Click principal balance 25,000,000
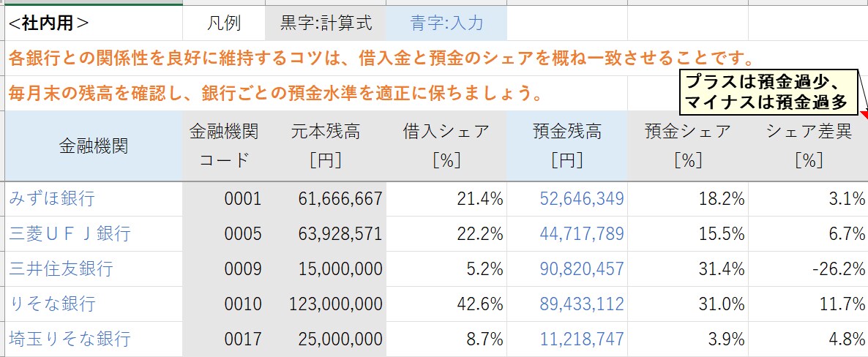Viewport: 868px width, 357px height. click(326, 339)
